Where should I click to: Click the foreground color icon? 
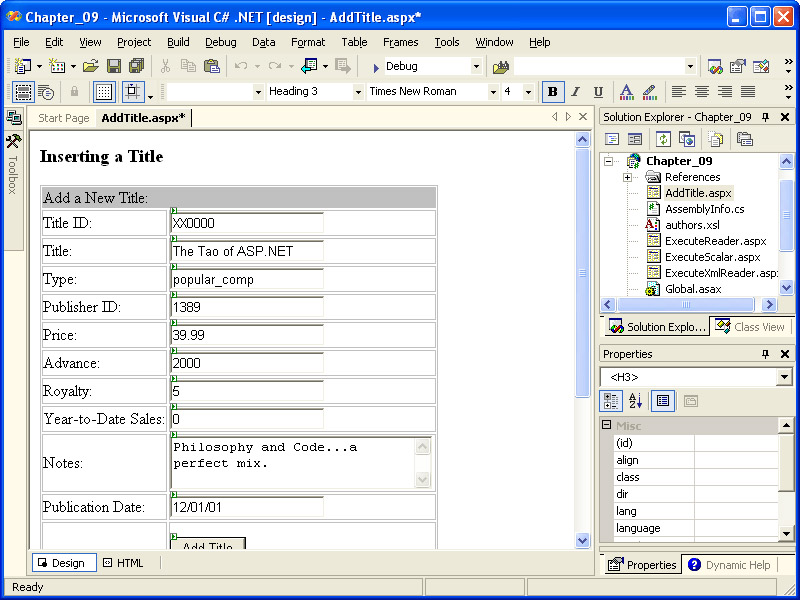[x=626, y=92]
